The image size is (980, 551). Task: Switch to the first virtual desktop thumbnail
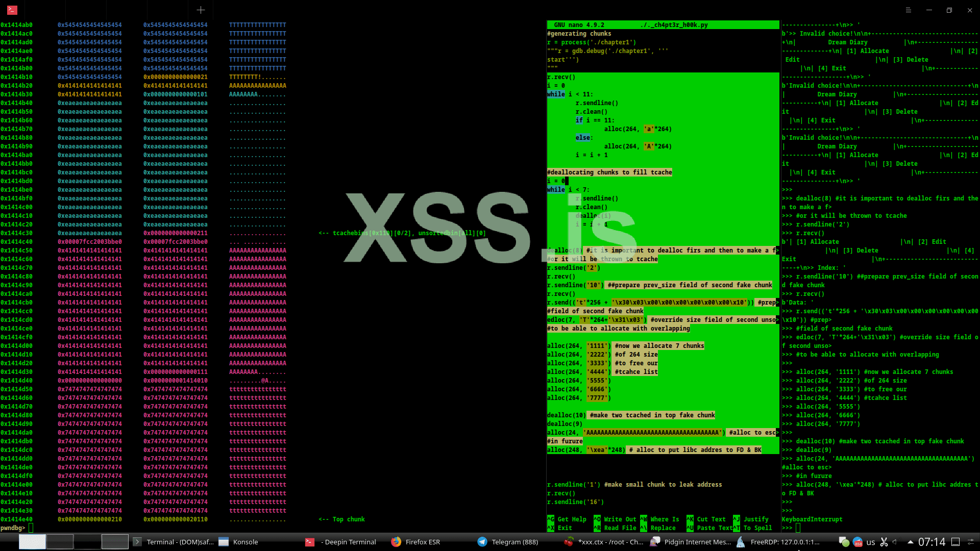[32, 542]
